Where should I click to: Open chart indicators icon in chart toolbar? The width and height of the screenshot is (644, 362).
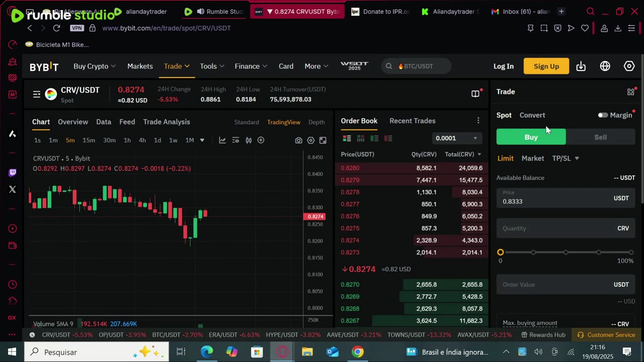[x=222, y=140]
